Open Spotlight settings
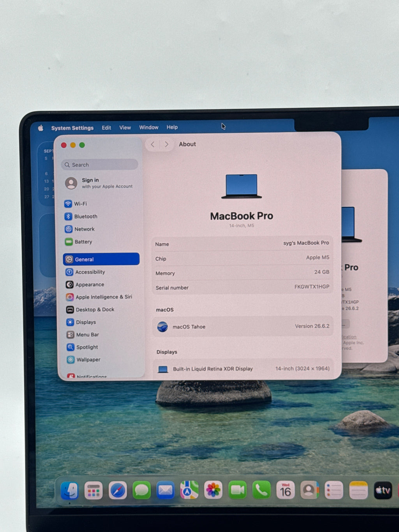399x532 pixels. (x=82, y=347)
